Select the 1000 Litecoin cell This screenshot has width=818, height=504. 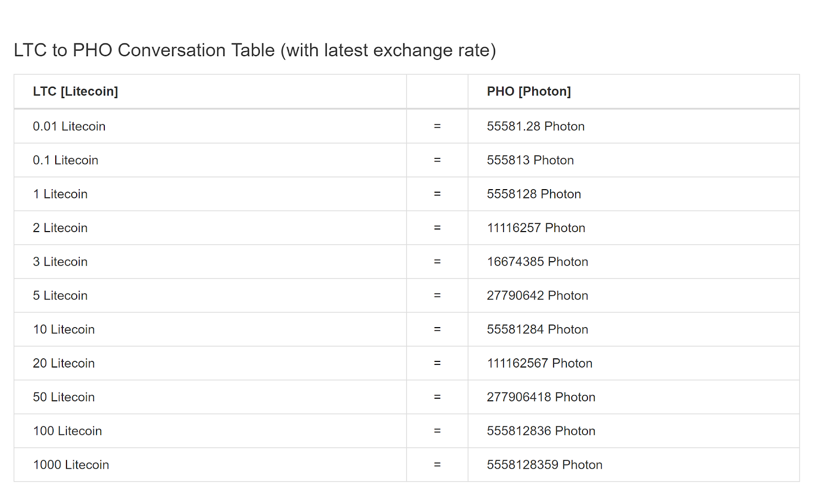(x=71, y=465)
